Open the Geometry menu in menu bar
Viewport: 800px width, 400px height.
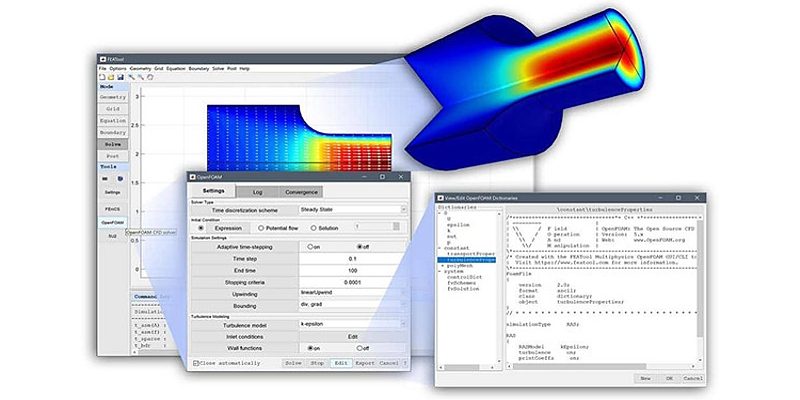[x=140, y=68]
